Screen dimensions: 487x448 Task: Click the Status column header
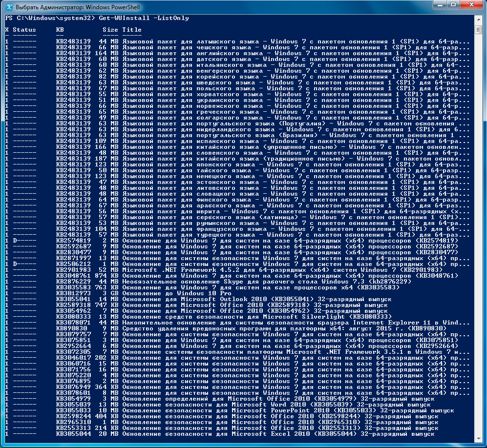click(24, 30)
